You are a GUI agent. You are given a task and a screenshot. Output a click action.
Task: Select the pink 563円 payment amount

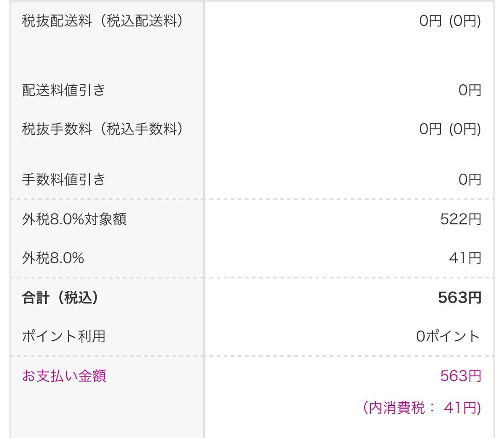coord(461,376)
